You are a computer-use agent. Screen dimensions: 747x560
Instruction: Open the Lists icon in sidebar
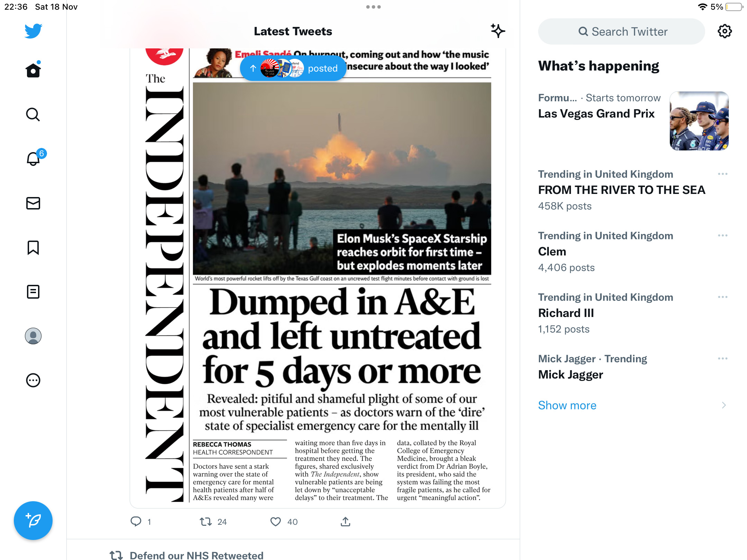click(33, 292)
